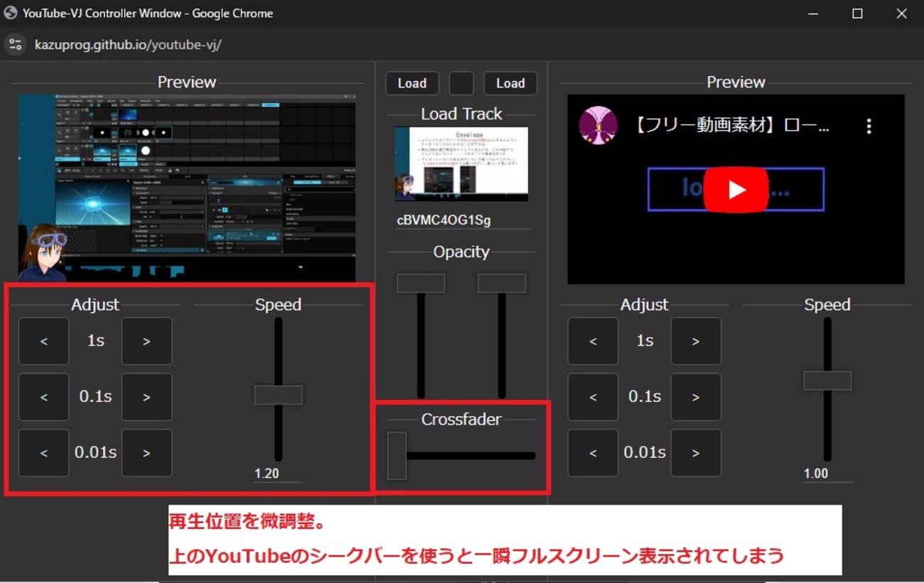Step right deck forward by 0.1s
Image resolution: width=924 pixels, height=583 pixels.
696,397
